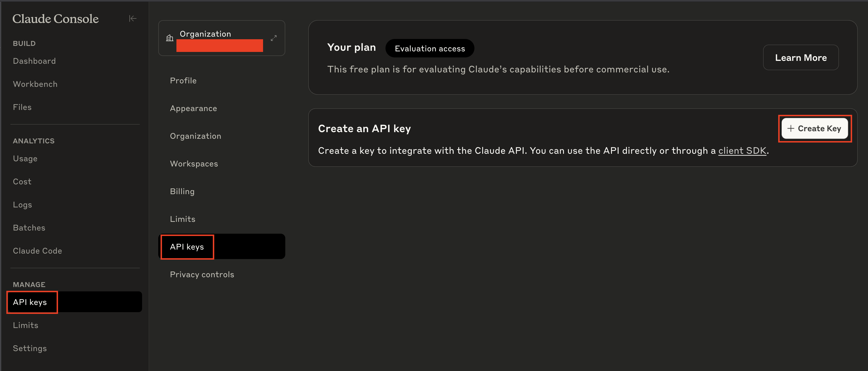Click the organization building icon
Image resolution: width=868 pixels, height=371 pixels.
coord(170,38)
